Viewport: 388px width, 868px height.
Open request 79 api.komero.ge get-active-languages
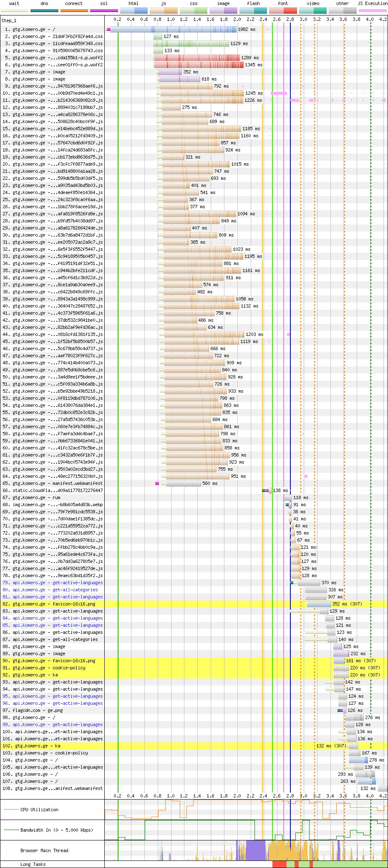pyautogui.click(x=52, y=583)
